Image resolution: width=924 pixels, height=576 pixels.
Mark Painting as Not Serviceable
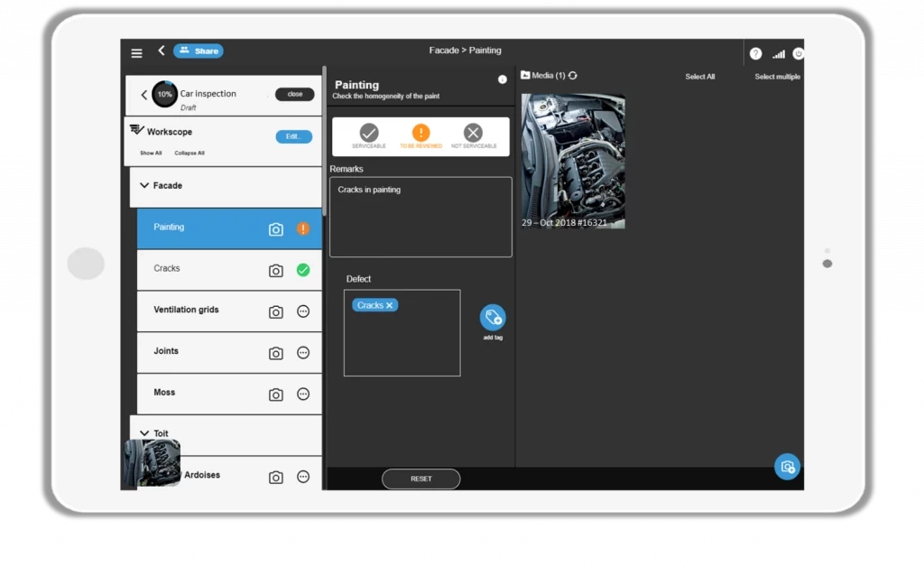[x=473, y=136]
